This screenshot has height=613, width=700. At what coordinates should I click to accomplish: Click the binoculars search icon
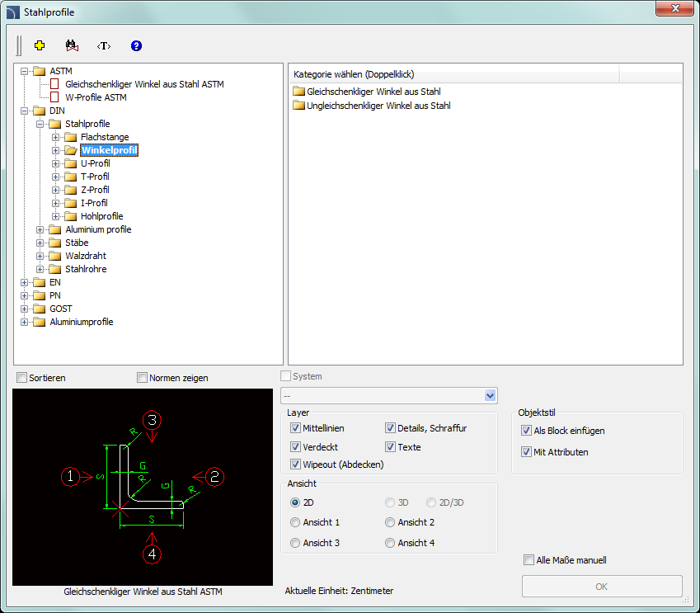coord(71,45)
